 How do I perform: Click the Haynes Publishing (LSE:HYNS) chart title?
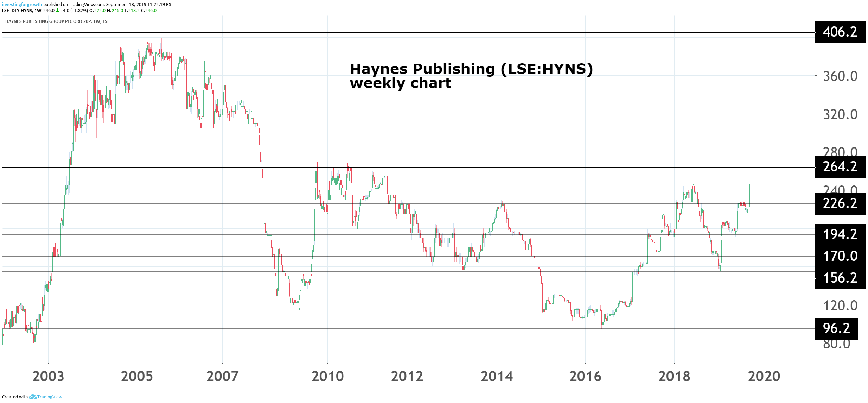click(x=471, y=69)
